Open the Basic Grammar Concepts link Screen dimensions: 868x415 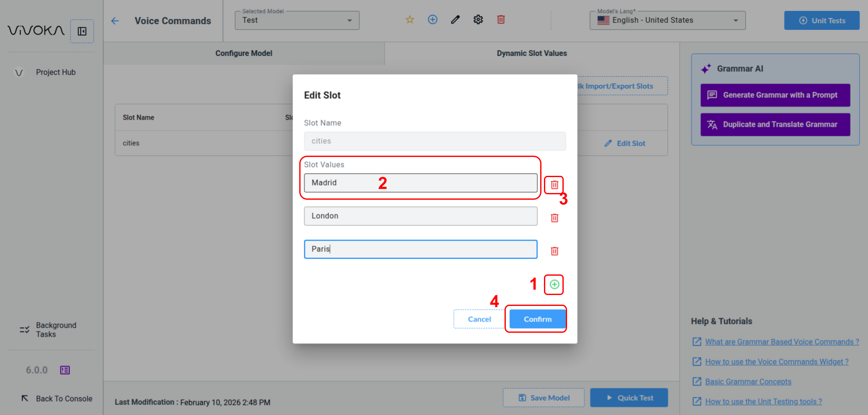(x=748, y=382)
